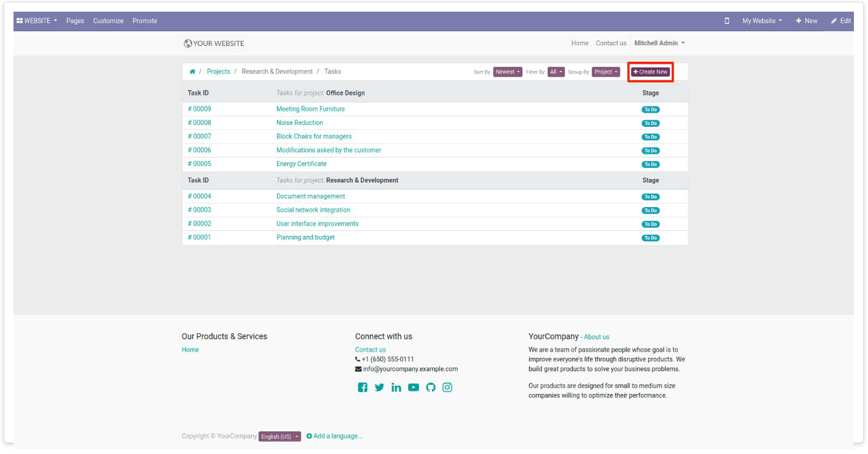Image resolution: width=868 pixels, height=454 pixels.
Task: Click the New button in top bar
Action: [806, 21]
